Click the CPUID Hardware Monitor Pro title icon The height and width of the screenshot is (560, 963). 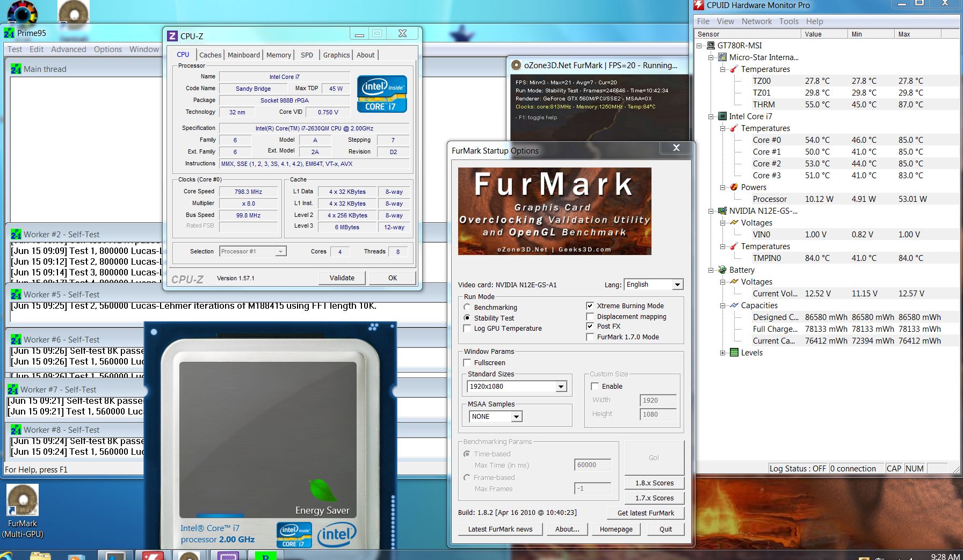699,5
